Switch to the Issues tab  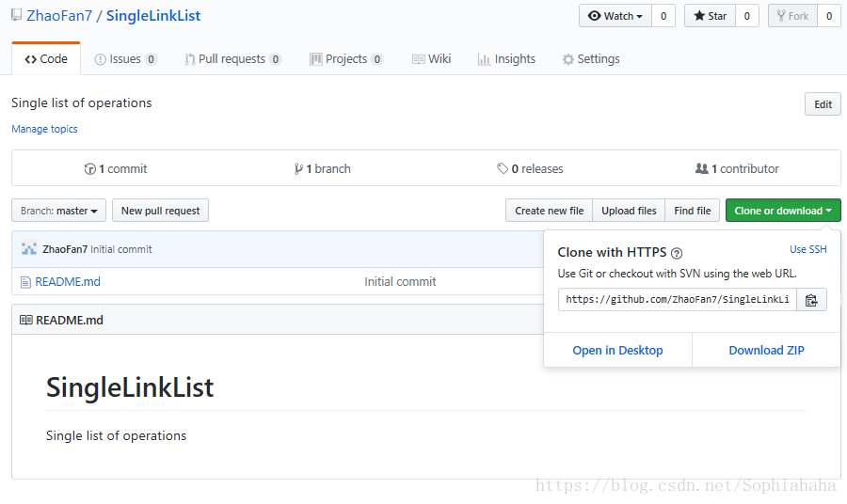[126, 59]
